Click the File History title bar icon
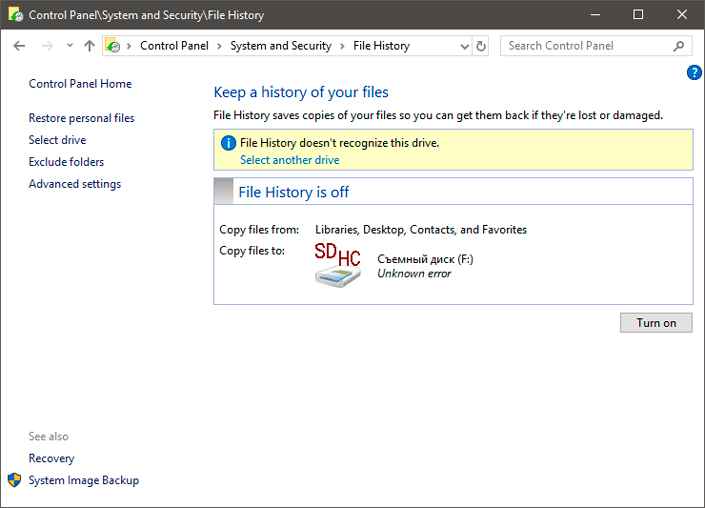 click(x=16, y=14)
